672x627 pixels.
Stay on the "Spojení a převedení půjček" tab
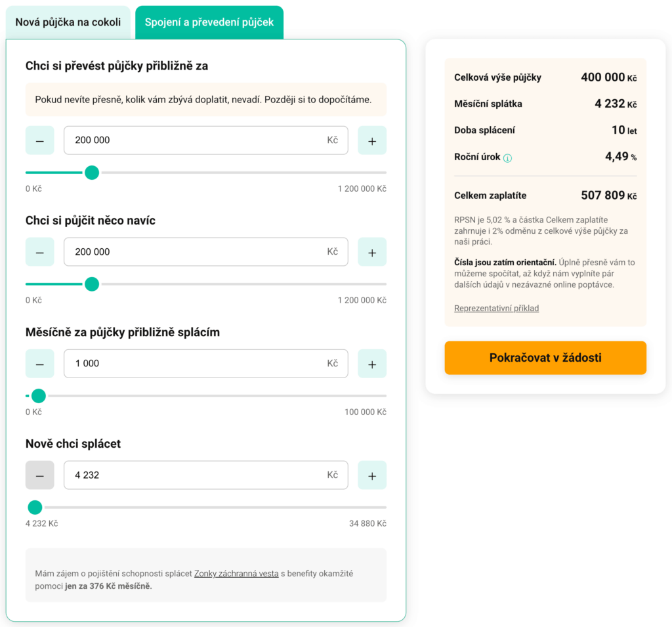209,22
